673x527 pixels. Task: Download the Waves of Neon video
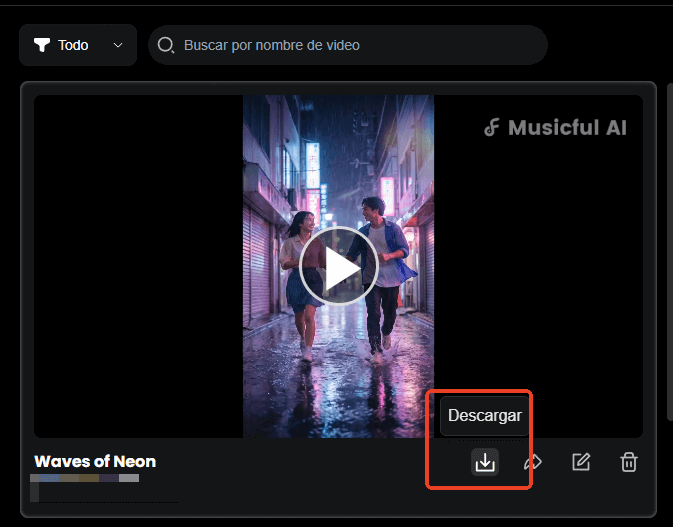[485, 462]
